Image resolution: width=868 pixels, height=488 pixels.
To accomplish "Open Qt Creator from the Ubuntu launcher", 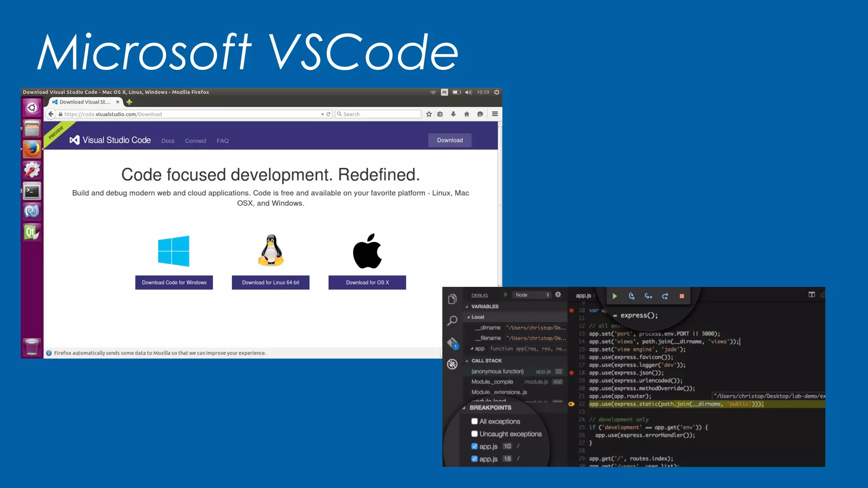I will tap(32, 232).
